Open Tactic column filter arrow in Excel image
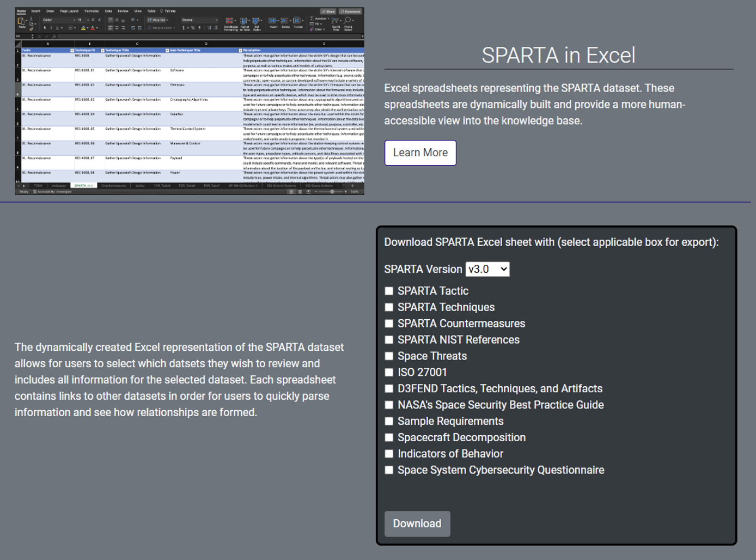Image resolution: width=756 pixels, height=560 pixels. point(72,50)
